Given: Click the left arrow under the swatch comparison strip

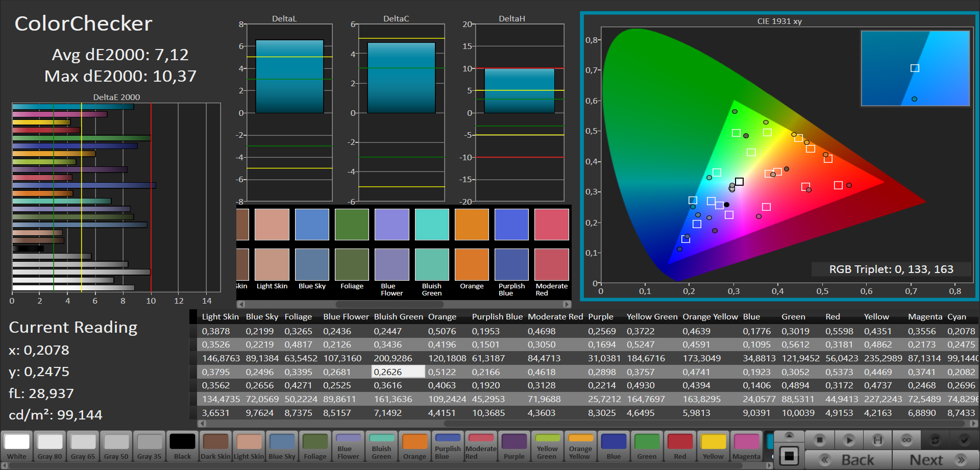Looking at the screenshot, I should 241,304.
